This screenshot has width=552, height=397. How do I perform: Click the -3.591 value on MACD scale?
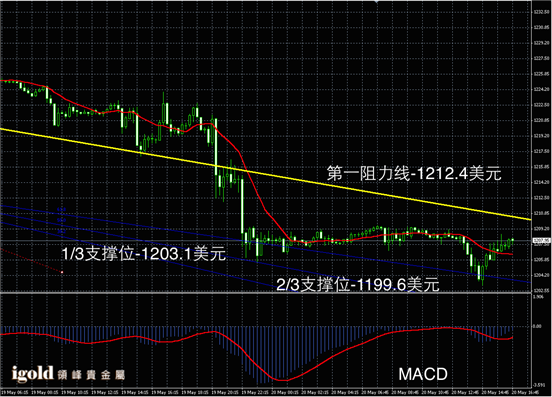[539, 385]
